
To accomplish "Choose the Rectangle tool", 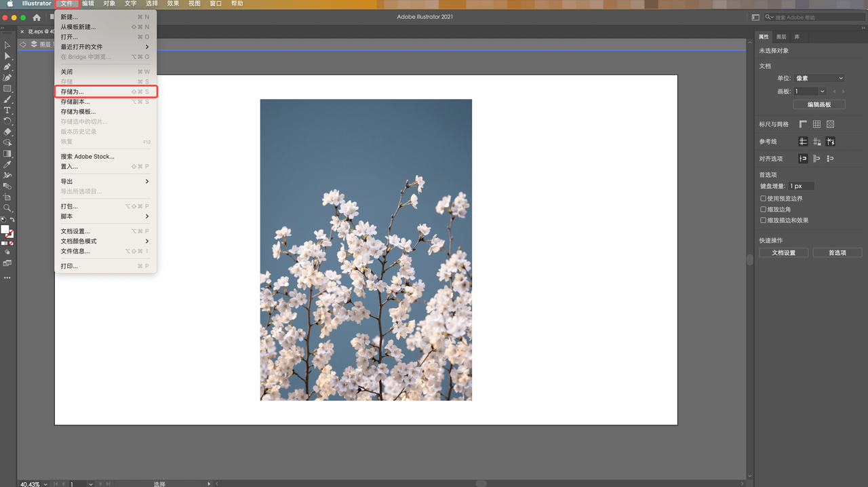I will point(7,88).
